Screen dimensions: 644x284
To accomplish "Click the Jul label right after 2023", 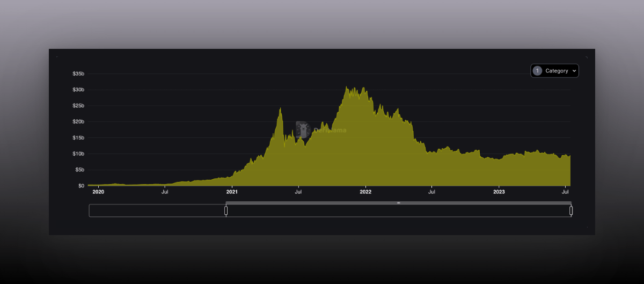I will pyautogui.click(x=565, y=191).
